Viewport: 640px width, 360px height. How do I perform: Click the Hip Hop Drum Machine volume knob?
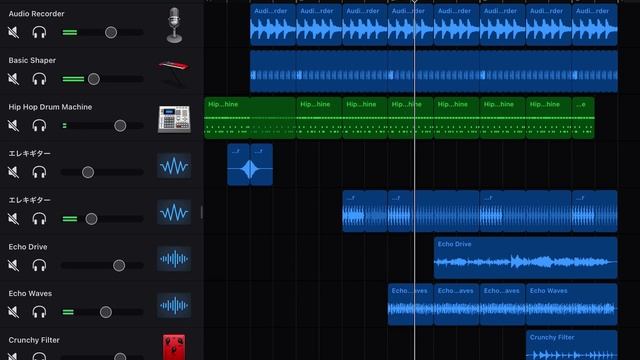click(120, 125)
